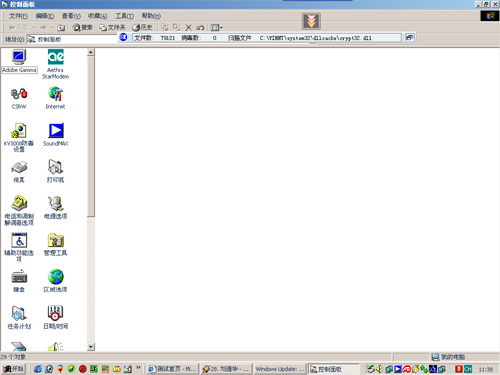The width and height of the screenshot is (500, 375).
Task: Open the Adobe Gamma control panel item
Action: pos(19,61)
